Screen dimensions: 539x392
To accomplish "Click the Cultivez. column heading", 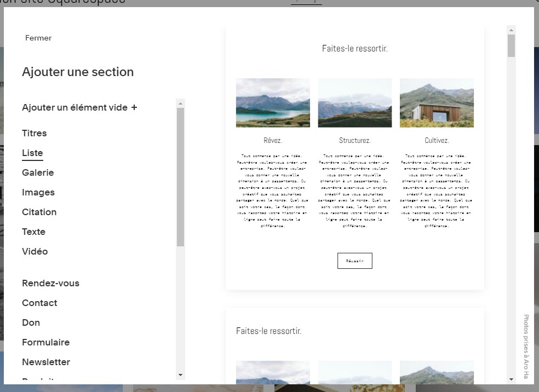I will point(437,140).
